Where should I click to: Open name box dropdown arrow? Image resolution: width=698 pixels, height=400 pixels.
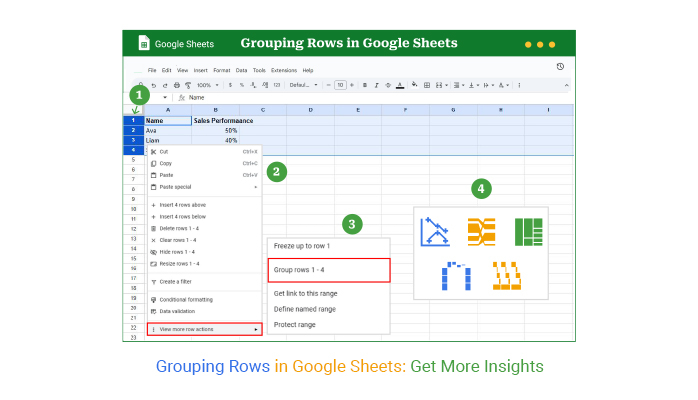[165, 97]
